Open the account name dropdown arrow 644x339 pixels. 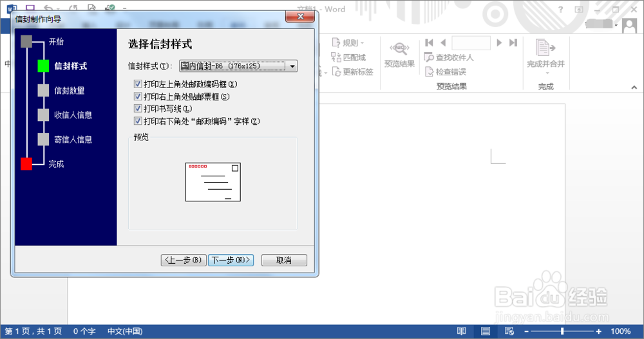(616, 26)
